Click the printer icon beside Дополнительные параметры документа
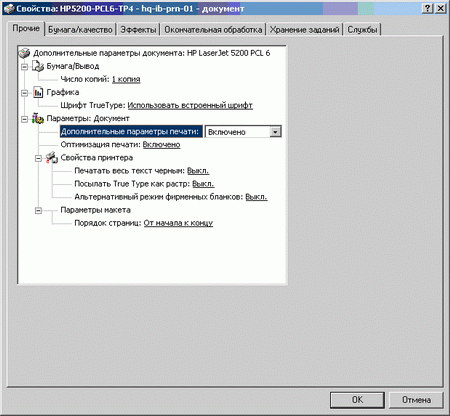The image size is (450, 416). pyautogui.click(x=24, y=53)
